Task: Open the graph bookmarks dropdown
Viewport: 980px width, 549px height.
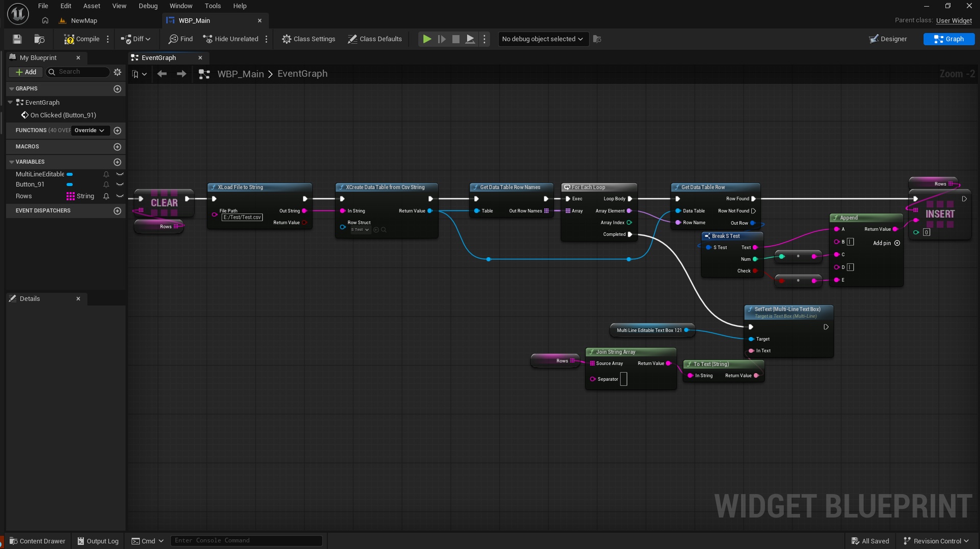Action: (x=139, y=74)
